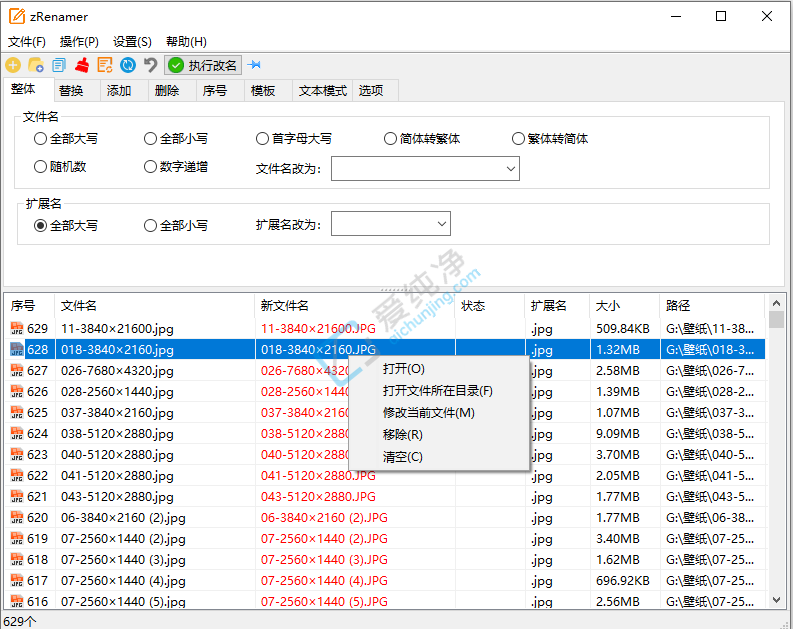Viewport: 793px width, 629px height.
Task: Choose 移除(R) in context menu
Action: click(439, 435)
